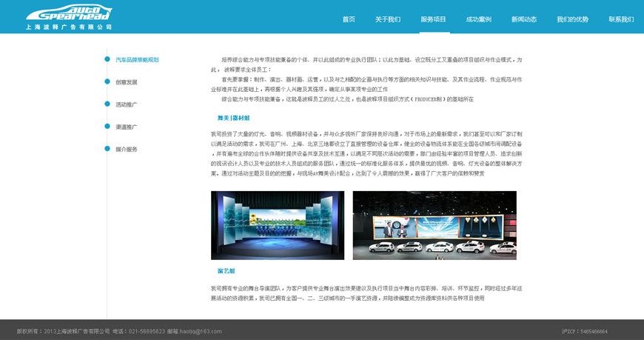Click the auto show photo with white cars
Image resolution: width=644 pixels, height=340 pixels.
435,225
